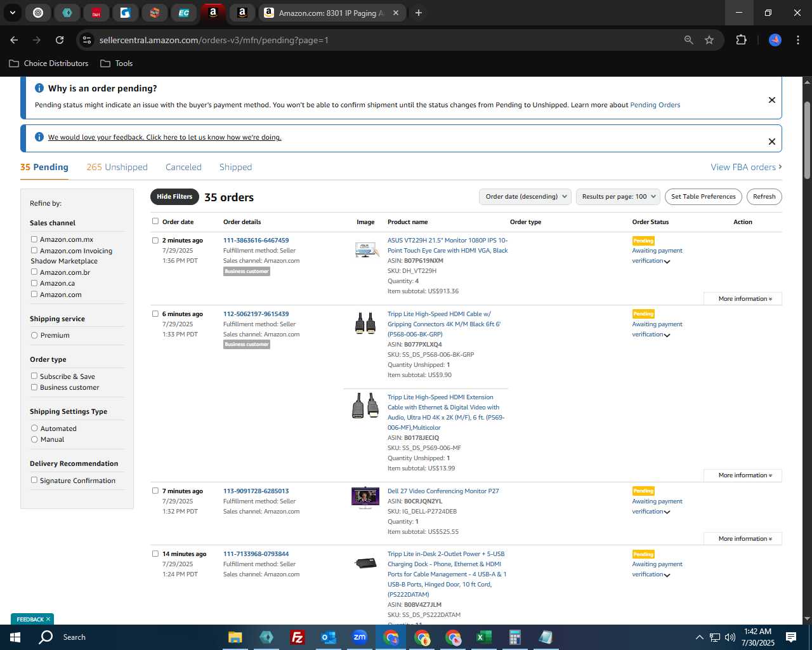Click the volume icon in system tray
The height and width of the screenshot is (650, 812).
click(x=730, y=637)
